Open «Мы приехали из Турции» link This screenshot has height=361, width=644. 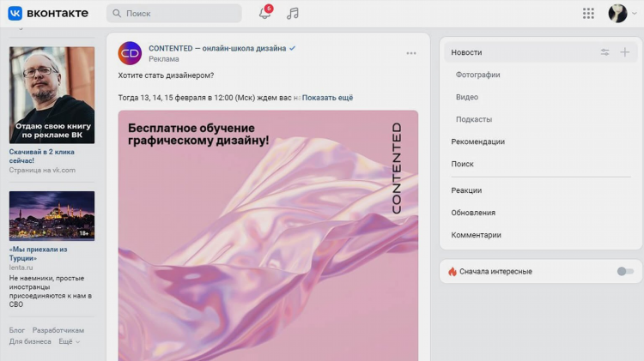(x=38, y=254)
